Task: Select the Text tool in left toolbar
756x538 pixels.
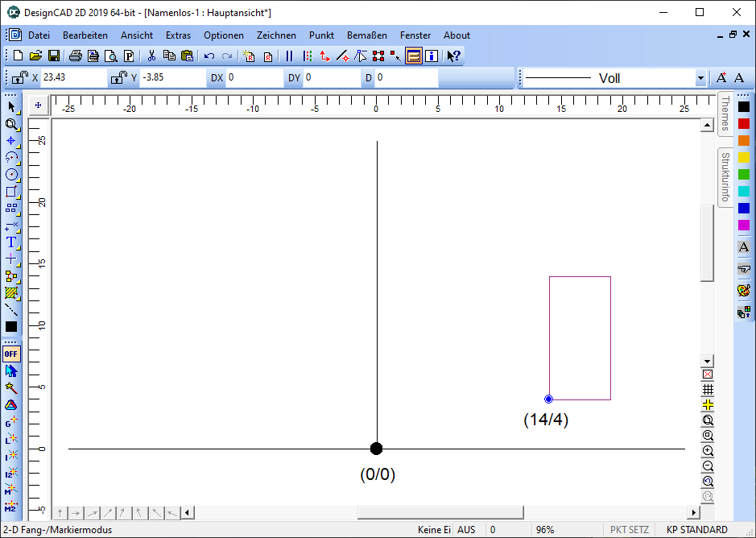Action: click(11, 241)
